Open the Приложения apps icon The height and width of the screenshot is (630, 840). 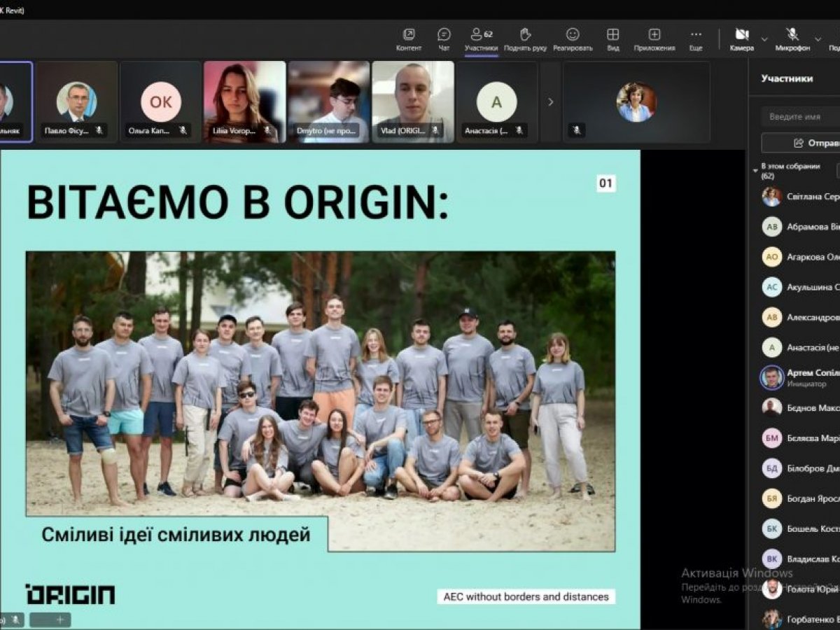click(x=654, y=39)
